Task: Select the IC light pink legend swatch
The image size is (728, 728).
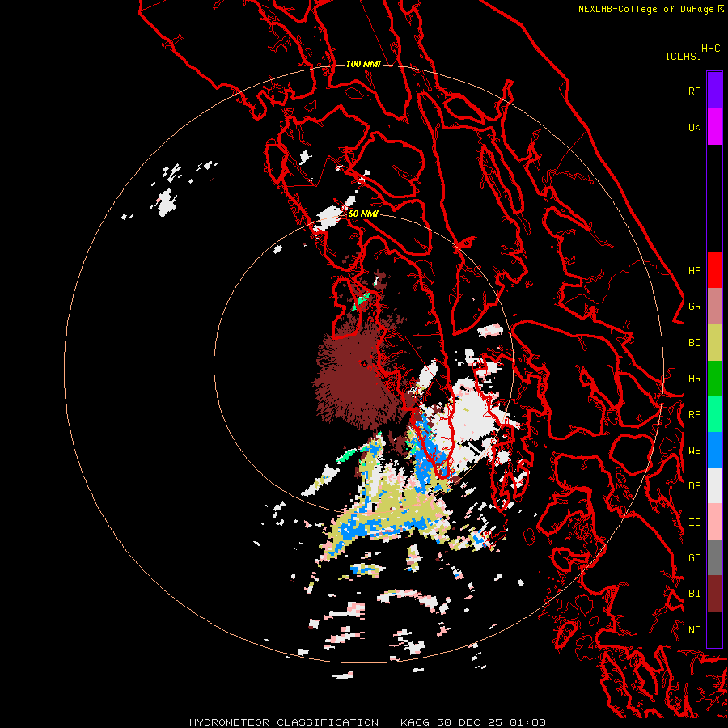Action: tap(714, 522)
